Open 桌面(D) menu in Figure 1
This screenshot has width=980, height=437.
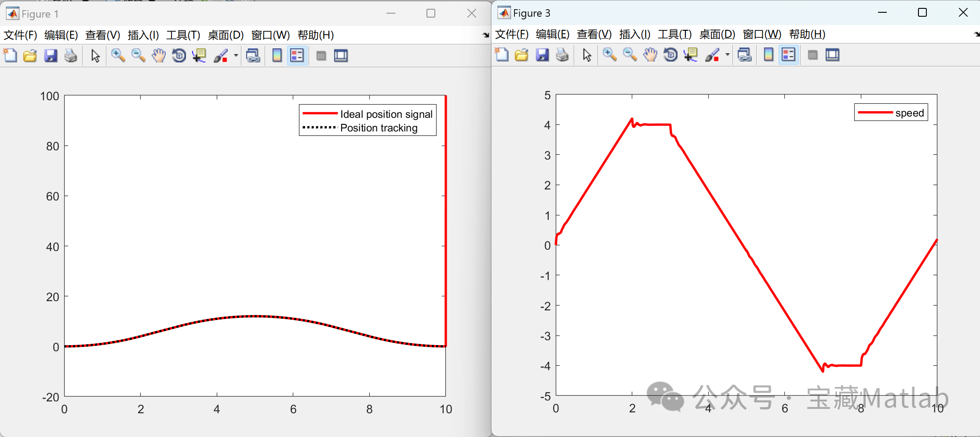pos(226,35)
